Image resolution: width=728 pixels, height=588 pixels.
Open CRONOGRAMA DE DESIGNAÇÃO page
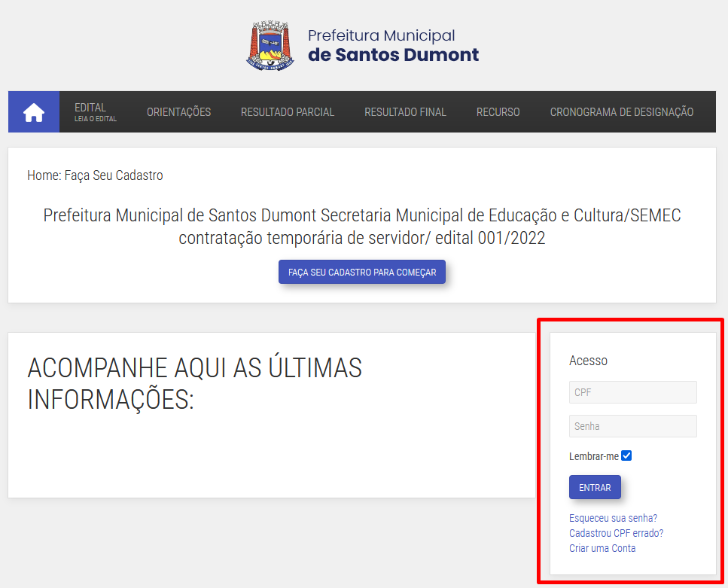point(622,112)
